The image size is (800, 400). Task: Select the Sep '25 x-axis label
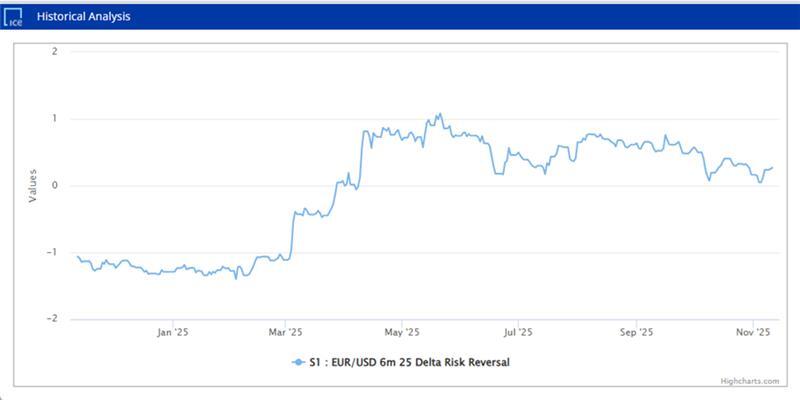pos(636,332)
